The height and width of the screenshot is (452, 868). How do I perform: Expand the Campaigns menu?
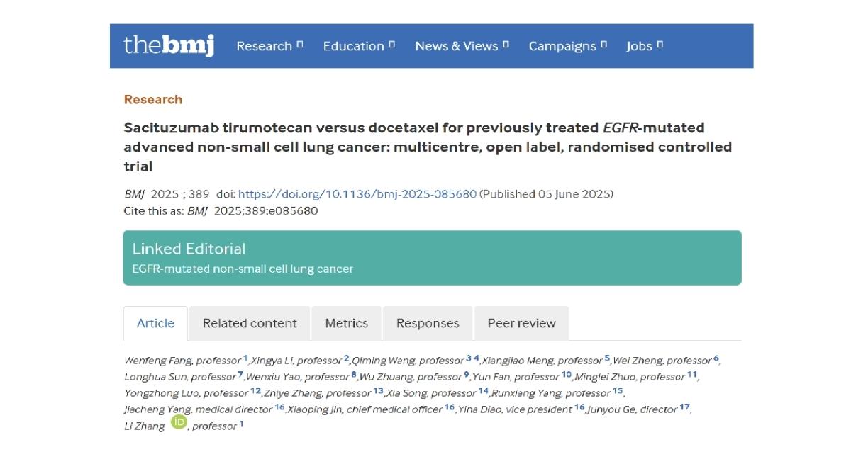click(567, 46)
